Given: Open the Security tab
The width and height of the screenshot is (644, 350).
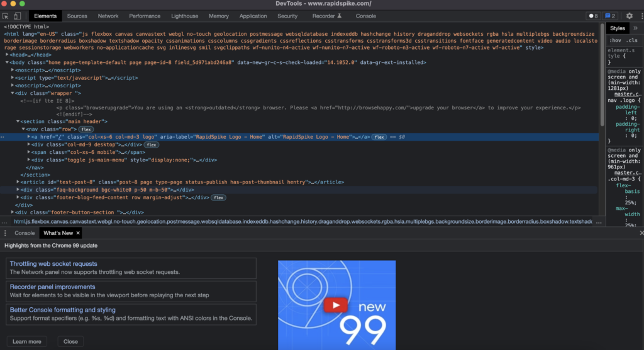Looking at the screenshot, I should [x=287, y=16].
